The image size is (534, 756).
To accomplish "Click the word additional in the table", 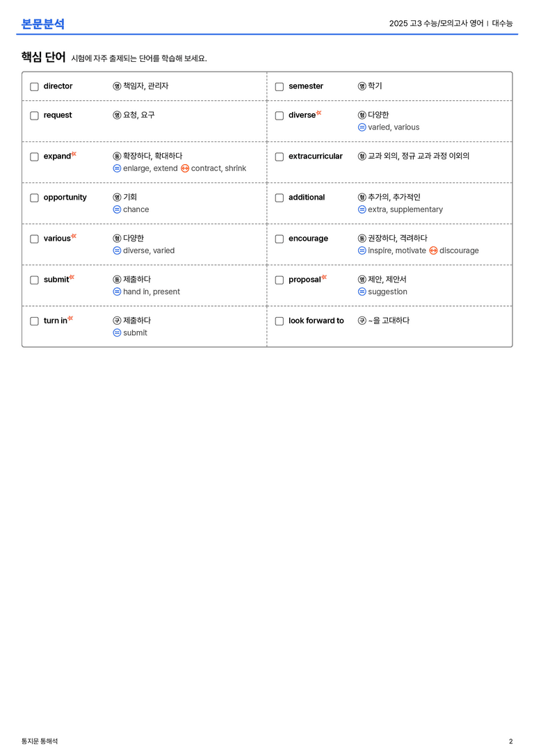I will coord(307,198).
